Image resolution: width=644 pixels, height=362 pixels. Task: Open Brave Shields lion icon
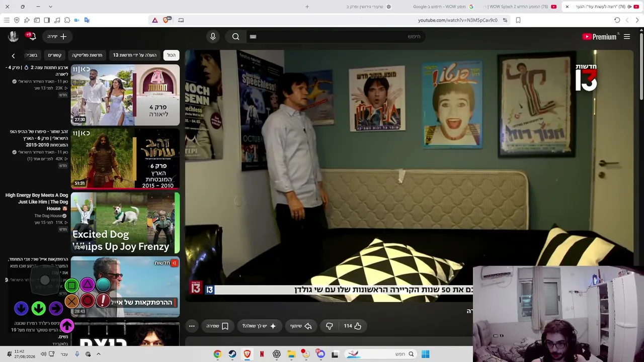(166, 20)
